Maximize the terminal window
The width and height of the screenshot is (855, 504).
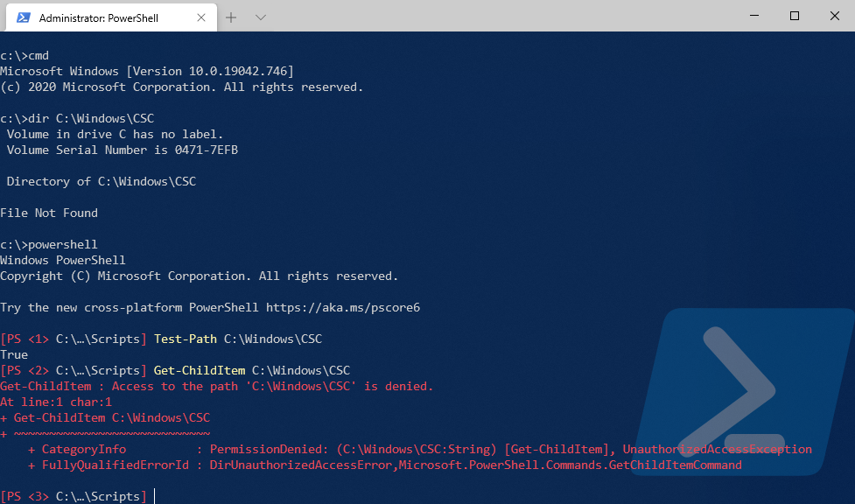(795, 16)
